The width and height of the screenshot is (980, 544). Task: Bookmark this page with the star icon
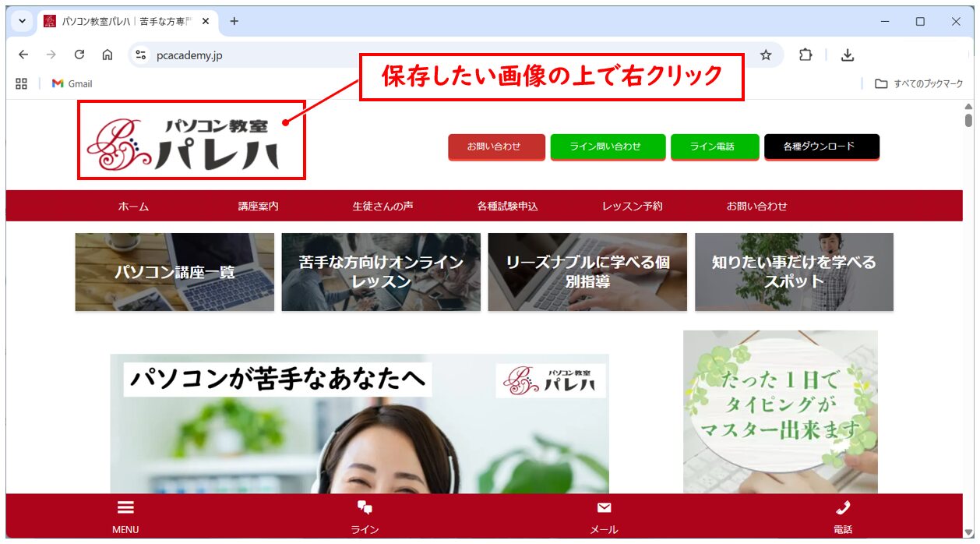(767, 55)
